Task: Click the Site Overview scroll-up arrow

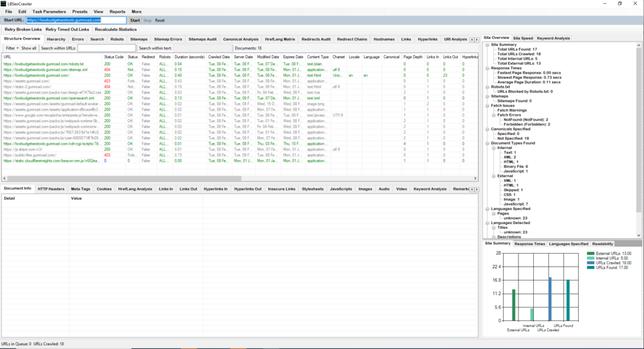Action: coord(639,45)
